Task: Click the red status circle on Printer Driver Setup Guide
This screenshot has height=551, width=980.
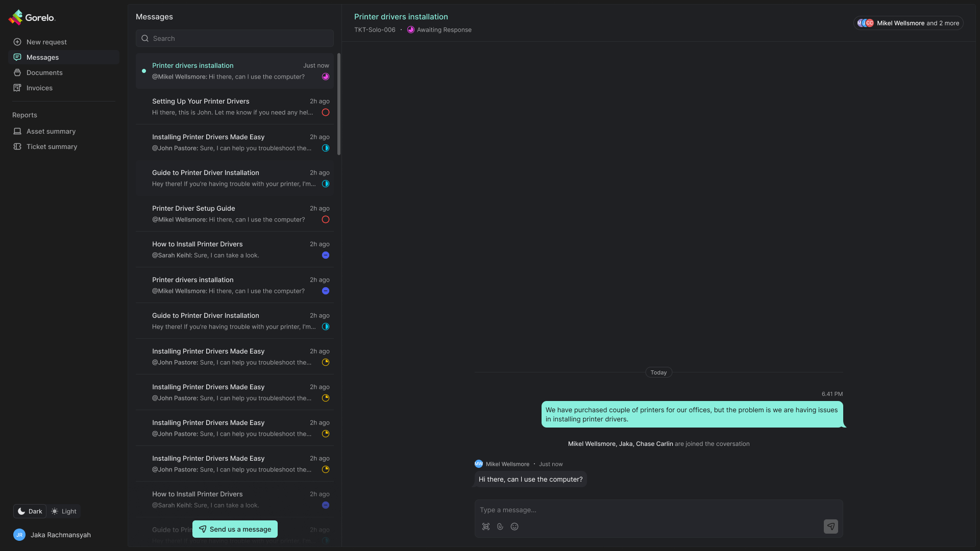Action: pos(326,220)
